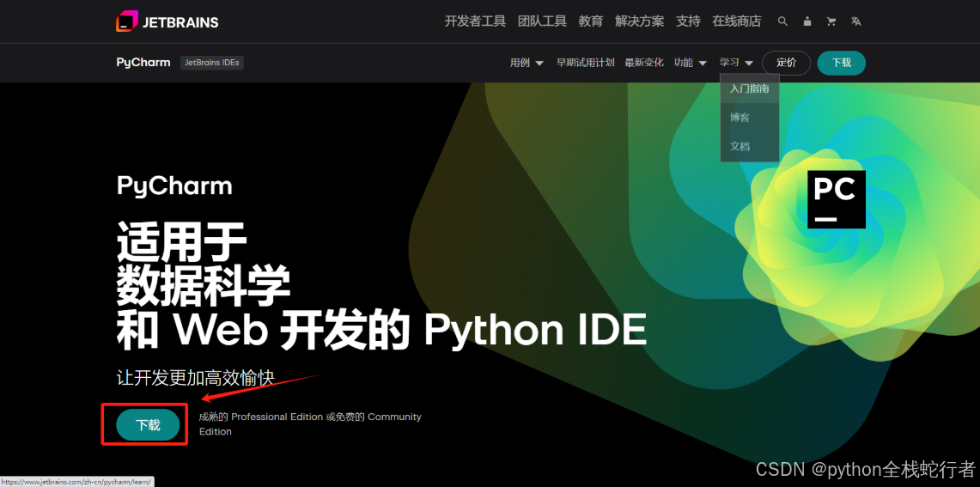The image size is (980, 487).
Task: Open 支持 top menu
Action: 688,21
